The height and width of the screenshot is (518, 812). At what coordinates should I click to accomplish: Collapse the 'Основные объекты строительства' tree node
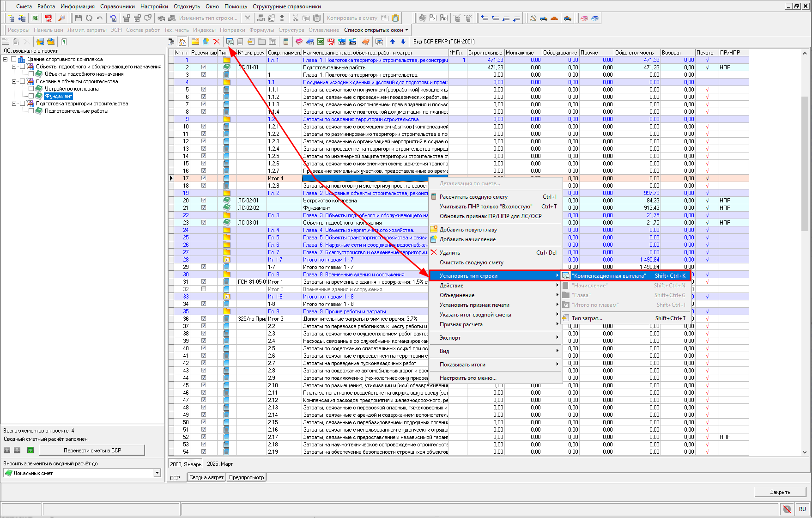(14, 81)
